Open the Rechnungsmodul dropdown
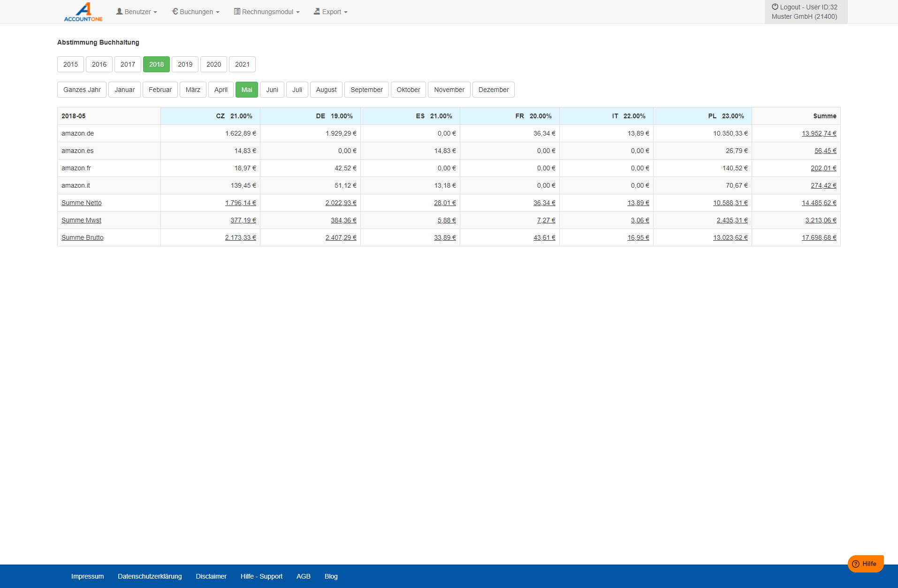This screenshot has width=898, height=588. coord(266,12)
